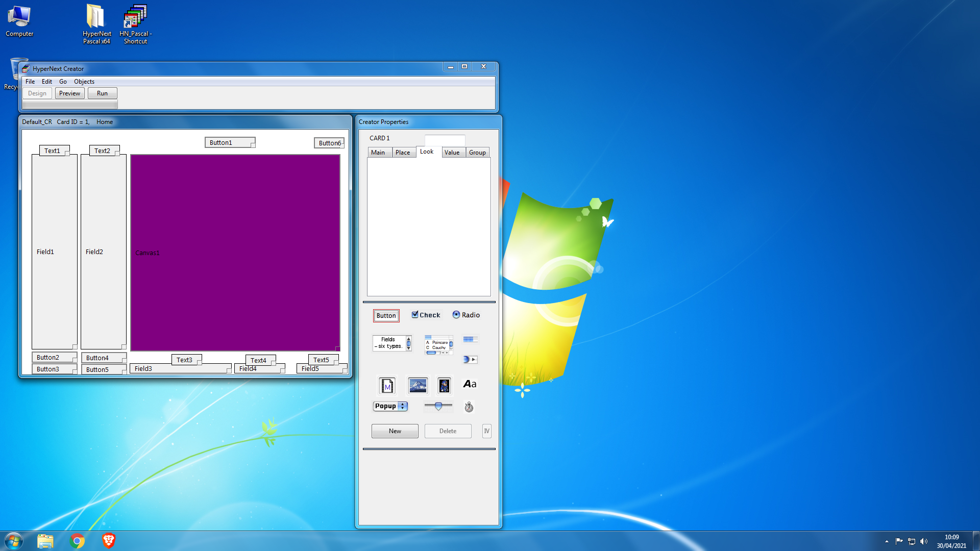Image resolution: width=980 pixels, height=551 pixels.
Task: Click the New button
Action: (x=395, y=431)
